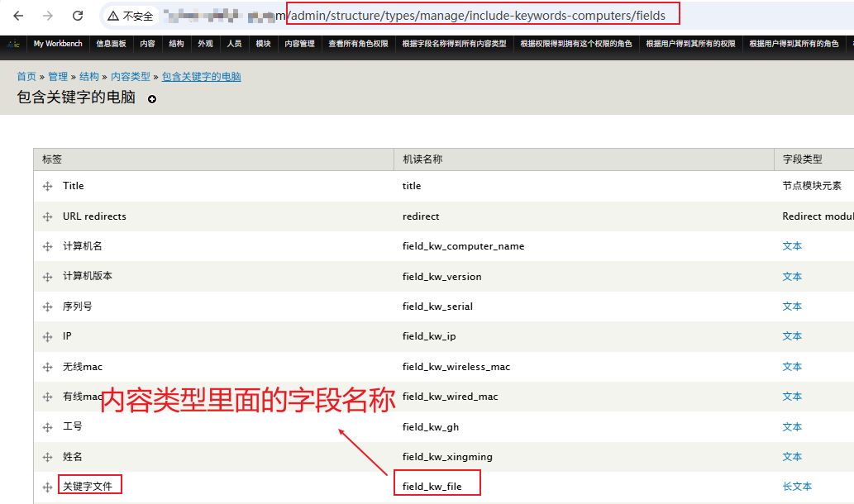This screenshot has height=504, width=854.
Task: Click the browser back arrow
Action: pos(18,16)
